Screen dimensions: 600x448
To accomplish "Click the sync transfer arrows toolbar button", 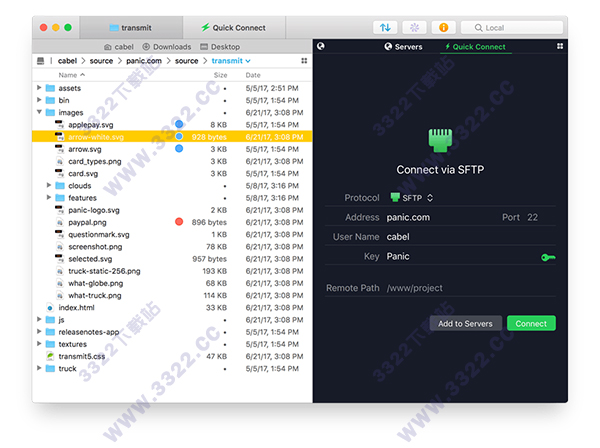I will coord(385,28).
